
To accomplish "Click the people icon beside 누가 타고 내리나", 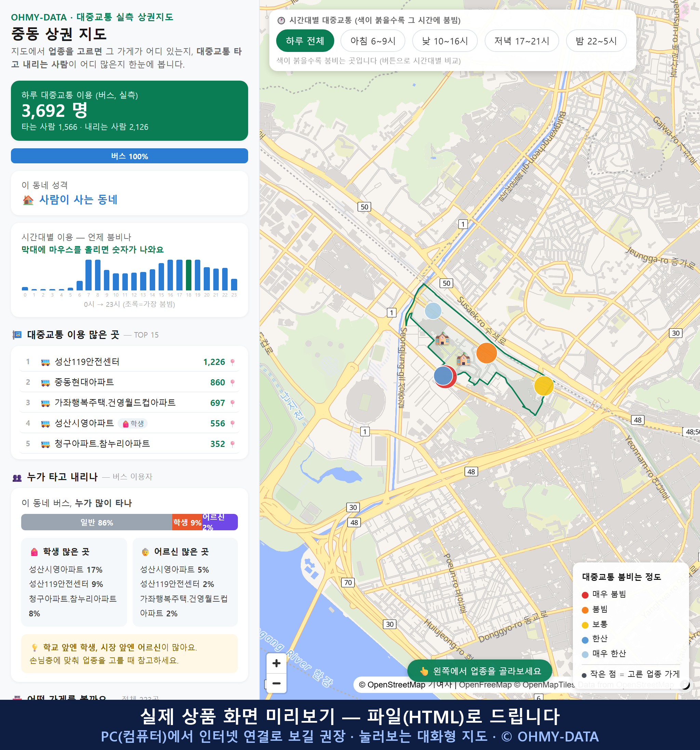I will click(17, 478).
